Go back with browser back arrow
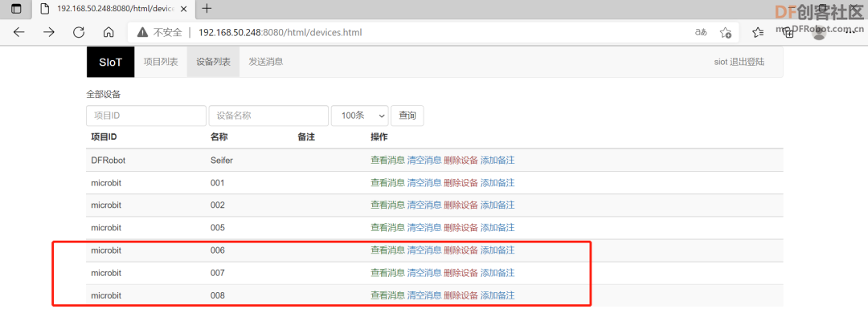 [x=19, y=32]
